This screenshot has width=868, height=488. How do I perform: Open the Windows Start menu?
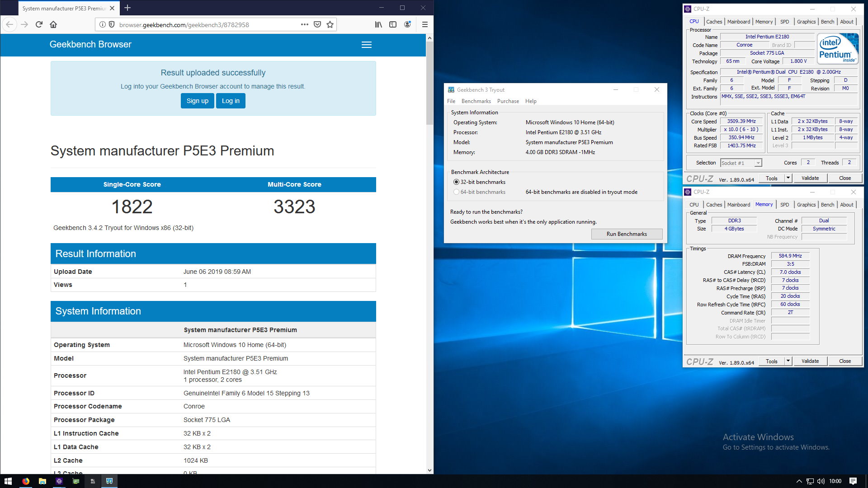tap(8, 481)
